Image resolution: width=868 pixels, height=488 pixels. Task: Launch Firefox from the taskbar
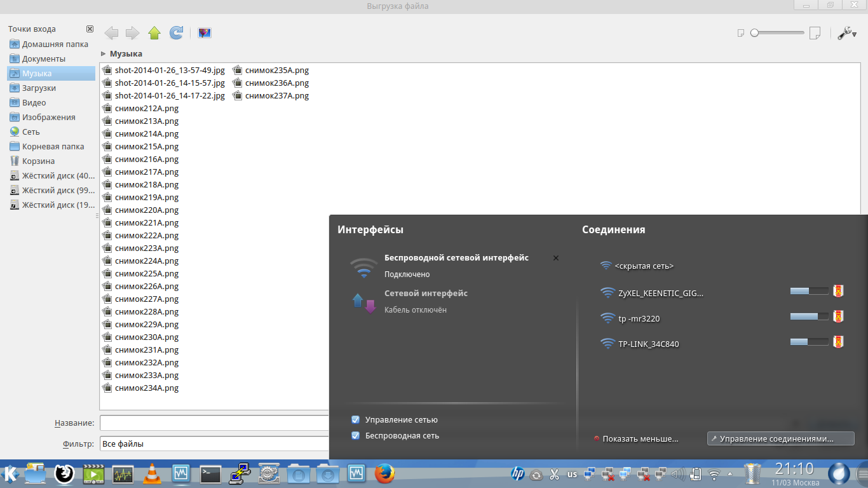click(x=384, y=474)
